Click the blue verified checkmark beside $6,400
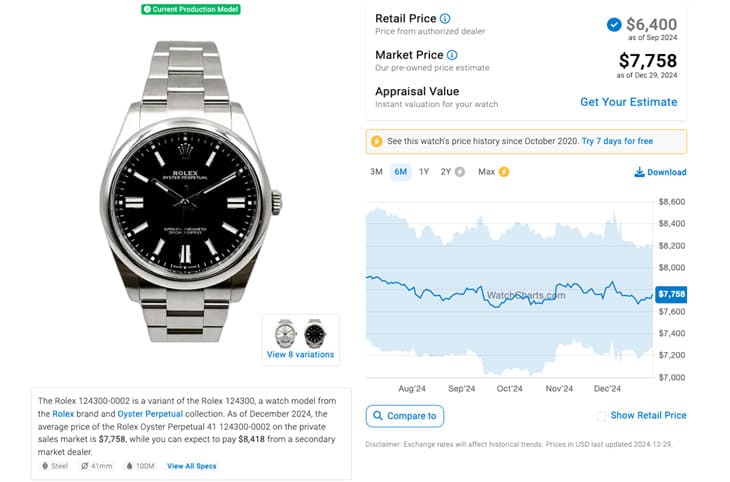 (613, 25)
